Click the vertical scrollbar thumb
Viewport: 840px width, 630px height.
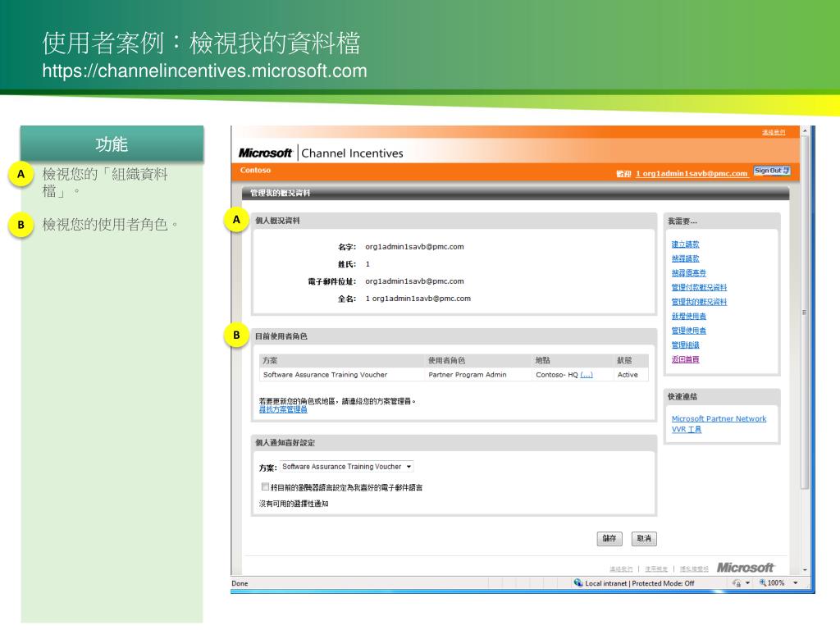coord(804,313)
